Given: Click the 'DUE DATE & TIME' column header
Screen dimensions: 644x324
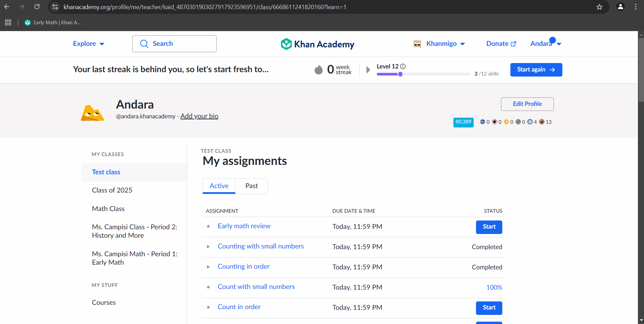Looking at the screenshot, I should [x=354, y=211].
